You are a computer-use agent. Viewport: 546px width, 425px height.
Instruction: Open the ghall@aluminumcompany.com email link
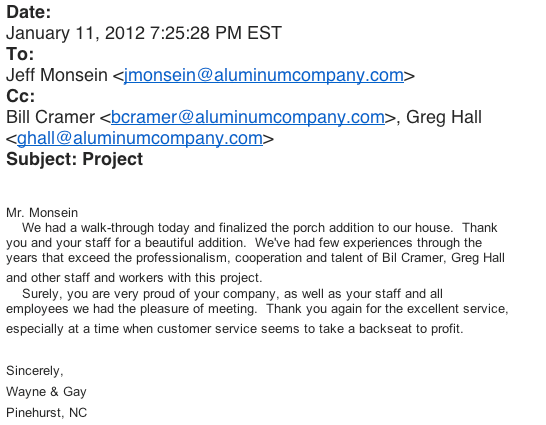pyautogui.click(x=140, y=138)
